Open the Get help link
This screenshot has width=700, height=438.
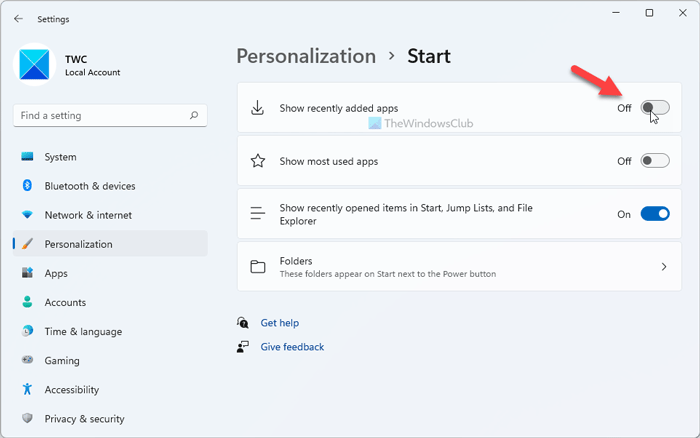pos(279,323)
